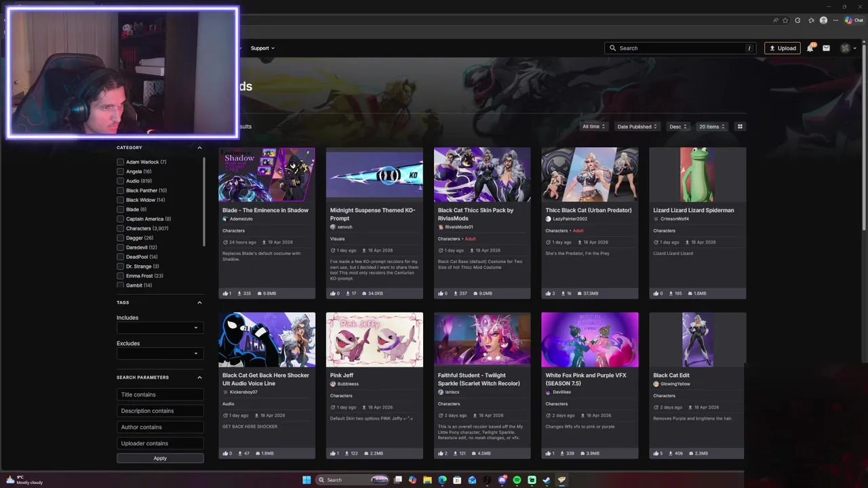The width and height of the screenshot is (868, 488).
Task: Open Pink Jeff thumbnail image
Action: tap(374, 340)
